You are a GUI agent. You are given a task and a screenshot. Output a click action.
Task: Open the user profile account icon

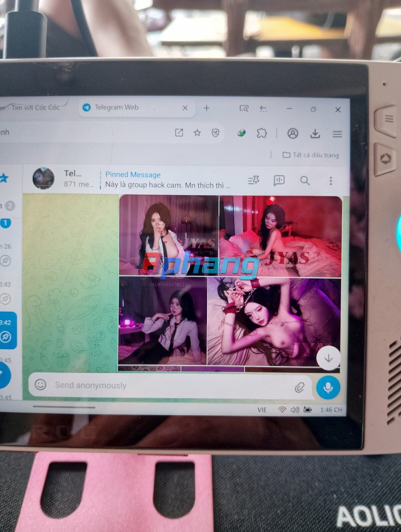coord(293,133)
